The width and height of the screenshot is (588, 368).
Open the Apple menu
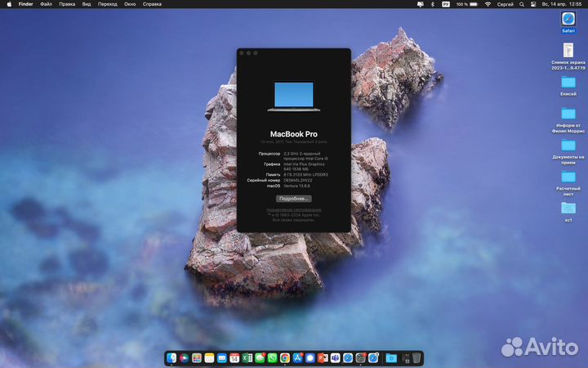pos(9,4)
